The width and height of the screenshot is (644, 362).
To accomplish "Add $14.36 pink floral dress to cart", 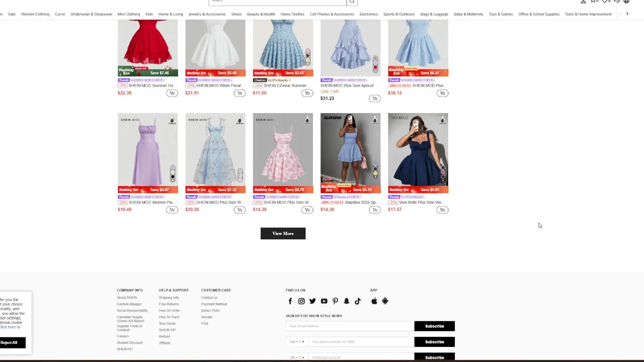I will point(307,210).
